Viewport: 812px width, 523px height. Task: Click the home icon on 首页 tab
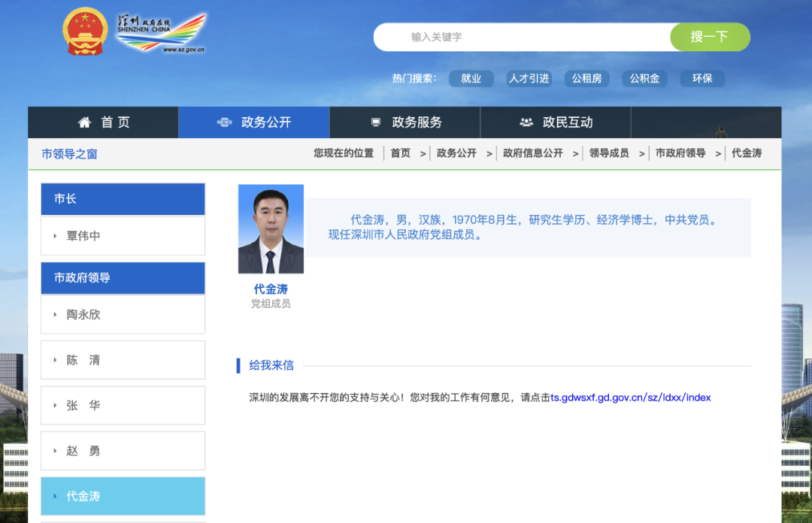84,122
